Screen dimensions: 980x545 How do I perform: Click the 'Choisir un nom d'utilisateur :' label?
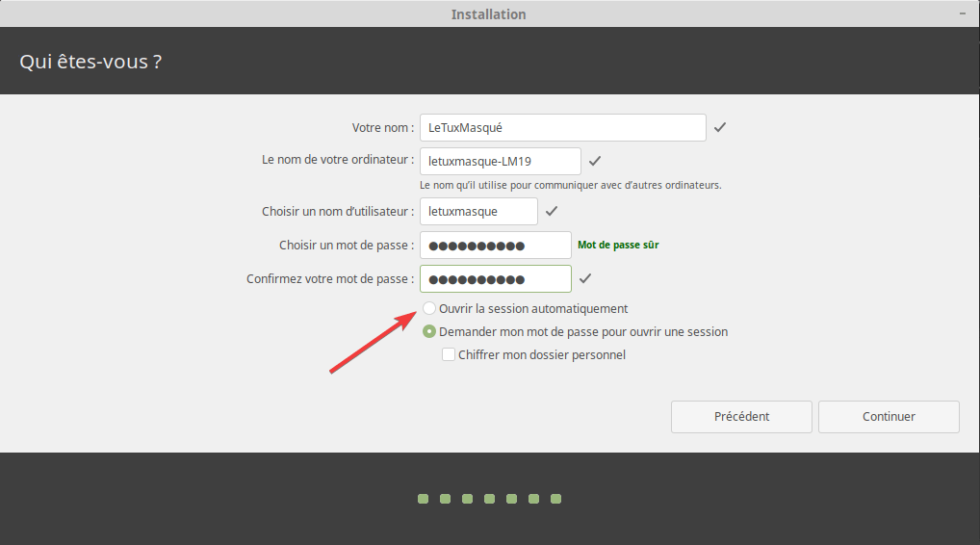pyautogui.click(x=338, y=211)
